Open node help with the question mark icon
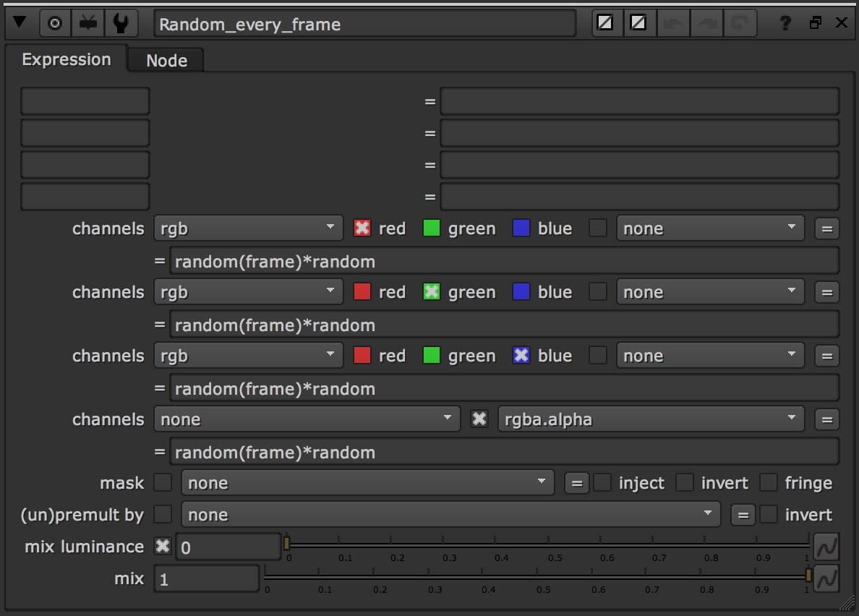 tap(785, 22)
